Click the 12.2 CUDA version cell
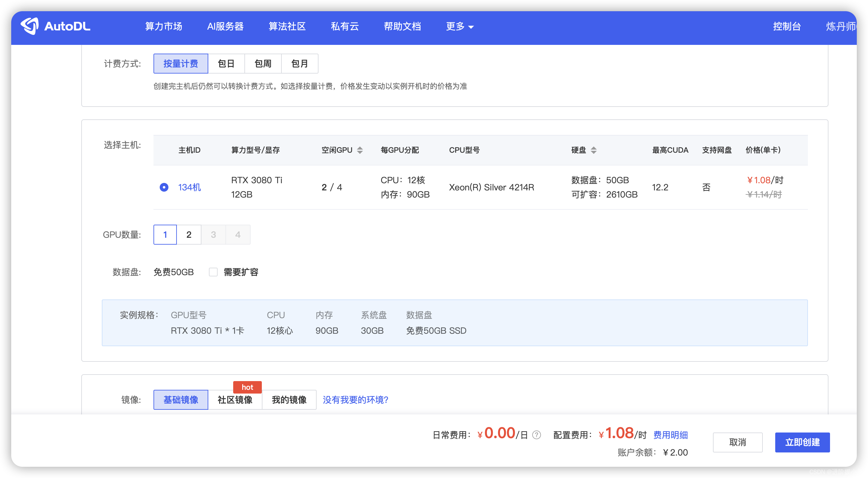The height and width of the screenshot is (478, 868). click(660, 187)
